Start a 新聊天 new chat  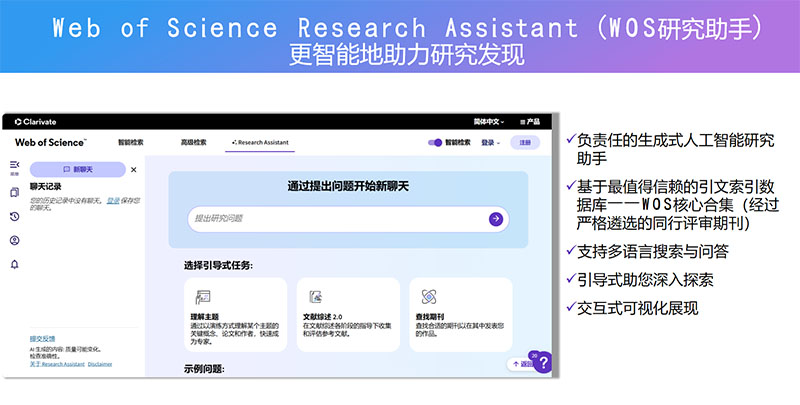click(78, 169)
